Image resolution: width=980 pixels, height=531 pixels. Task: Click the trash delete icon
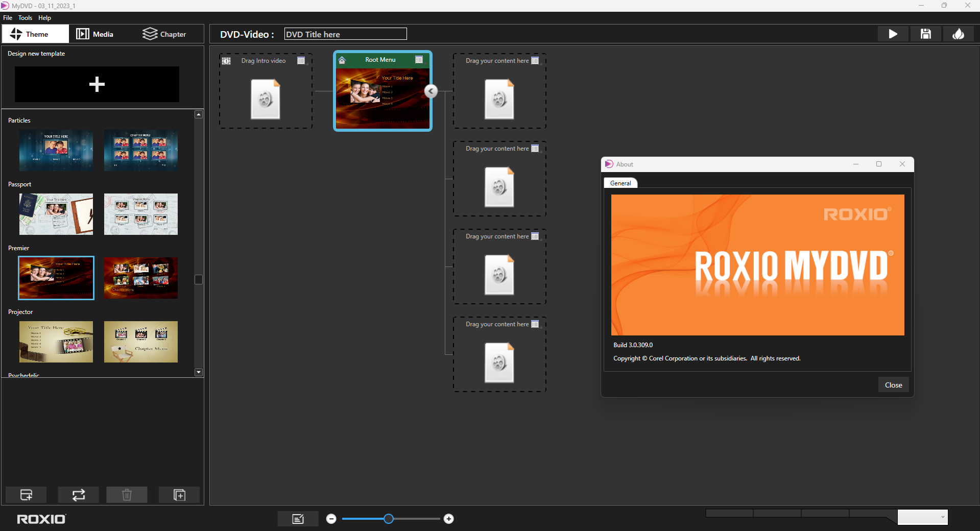click(x=127, y=495)
